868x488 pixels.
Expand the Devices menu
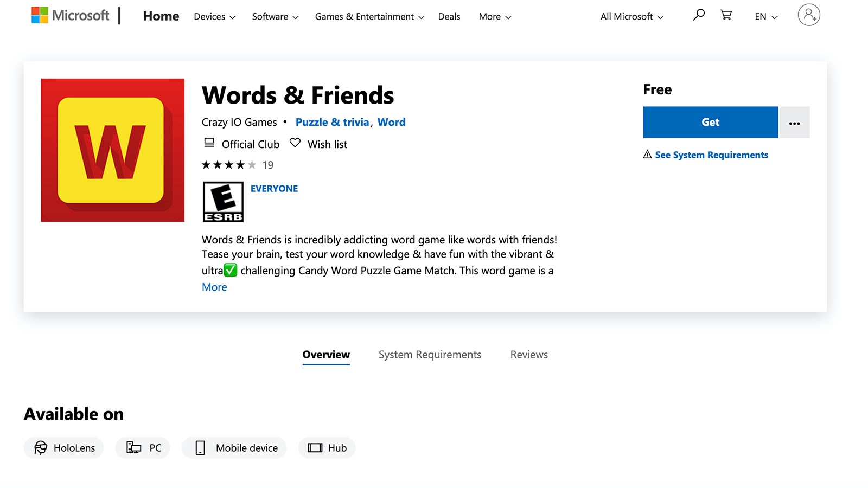[214, 16]
